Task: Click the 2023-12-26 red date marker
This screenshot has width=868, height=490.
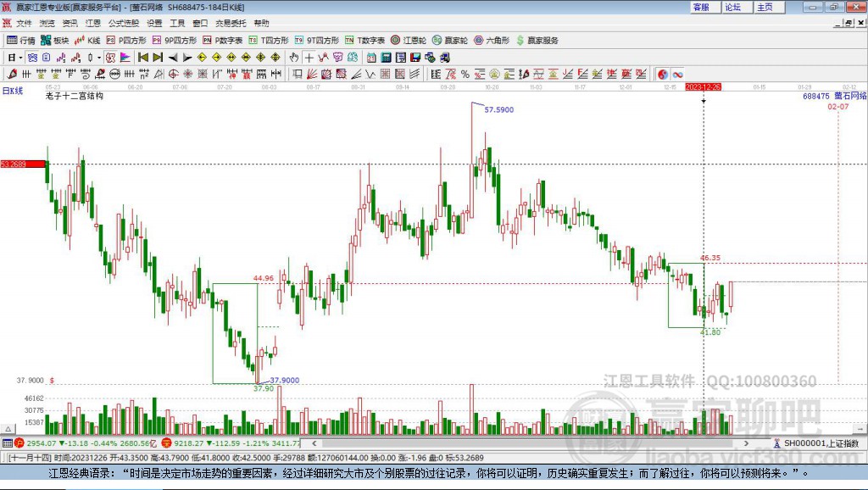Action: click(703, 87)
